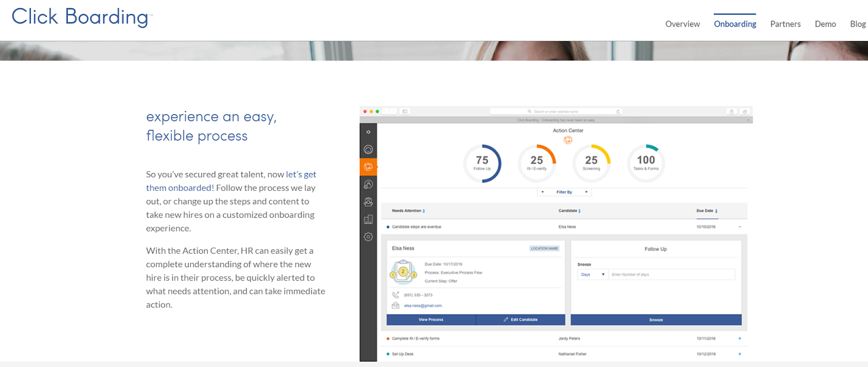868x367 pixels.
Task: Click the search magnifier in address bar
Action: tap(529, 111)
